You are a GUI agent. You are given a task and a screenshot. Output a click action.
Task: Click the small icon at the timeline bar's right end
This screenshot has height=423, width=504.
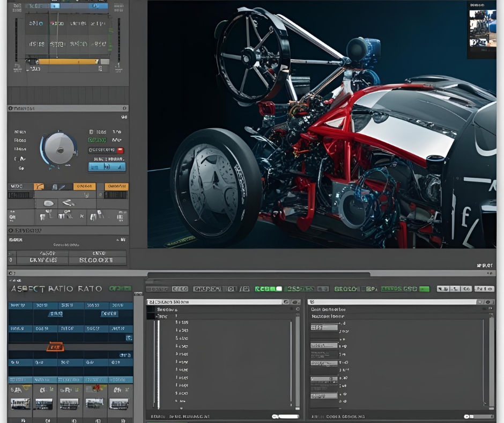490,273
